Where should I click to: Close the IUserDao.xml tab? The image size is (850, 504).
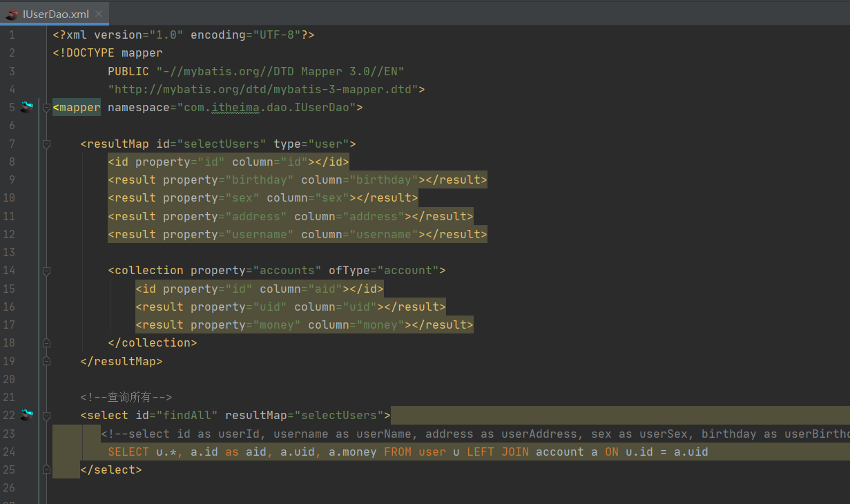[99, 14]
